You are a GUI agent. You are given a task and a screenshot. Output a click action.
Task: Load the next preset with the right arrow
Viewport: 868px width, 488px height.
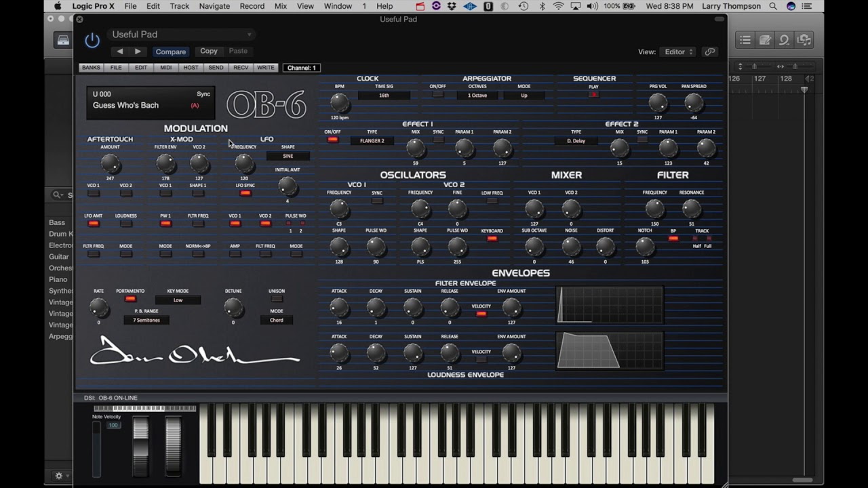click(138, 52)
